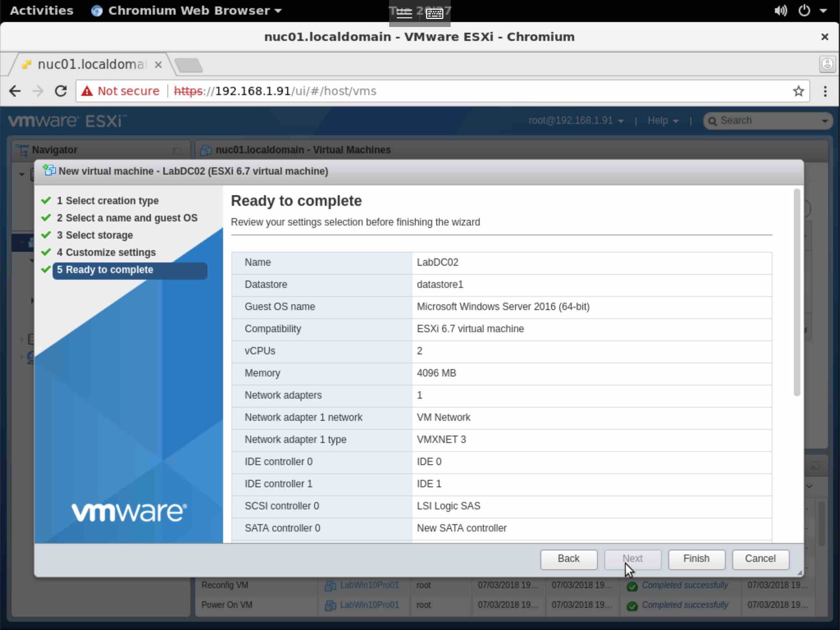Click the wizard resize handle corner
Image resolution: width=840 pixels, height=630 pixels.
[799, 573]
